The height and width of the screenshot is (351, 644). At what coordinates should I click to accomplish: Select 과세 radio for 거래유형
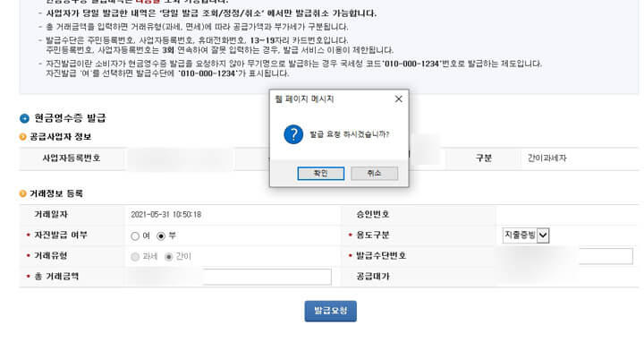tap(135, 257)
